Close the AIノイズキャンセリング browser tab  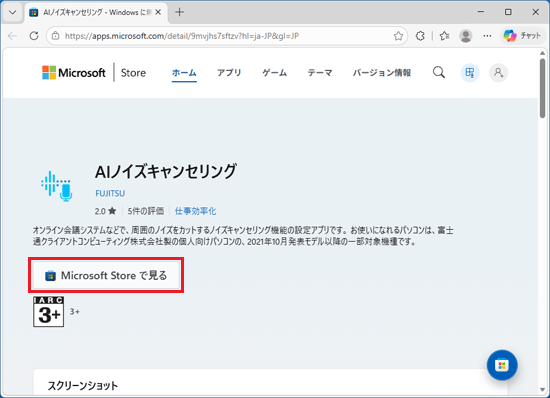(158, 12)
